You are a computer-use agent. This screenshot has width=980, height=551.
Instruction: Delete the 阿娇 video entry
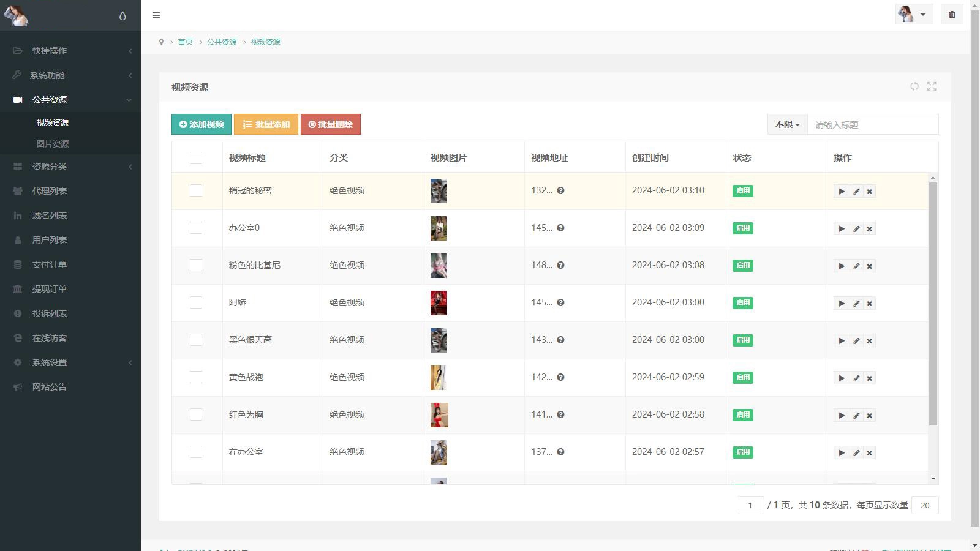click(869, 304)
